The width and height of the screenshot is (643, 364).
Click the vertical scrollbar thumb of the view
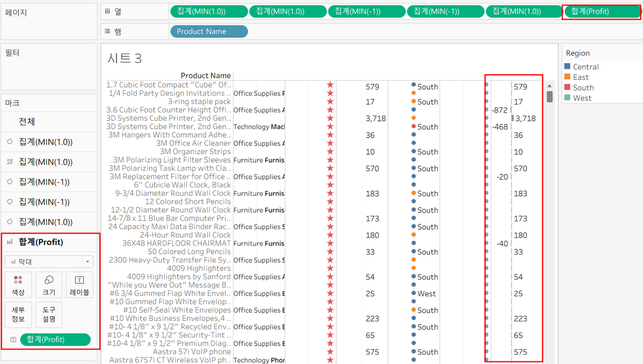549,96
